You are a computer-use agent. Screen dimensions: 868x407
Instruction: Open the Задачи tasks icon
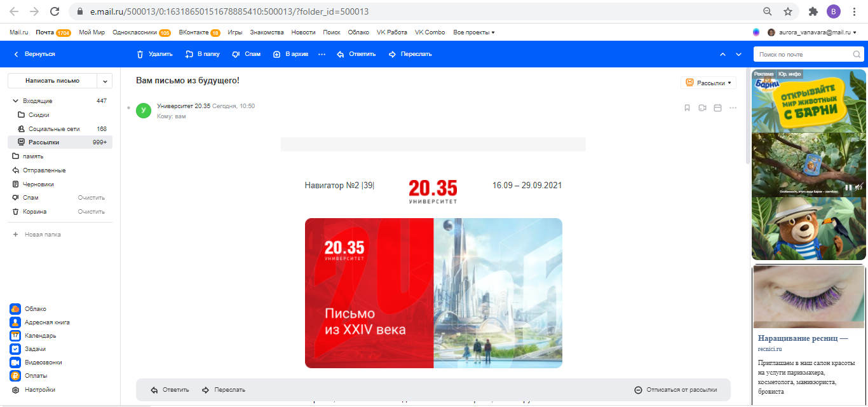pyautogui.click(x=15, y=349)
